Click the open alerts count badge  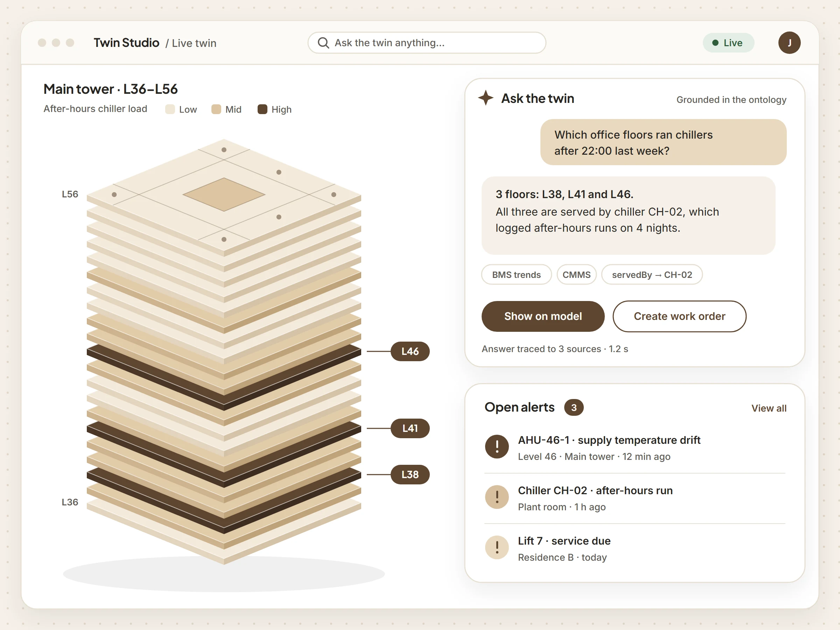573,407
